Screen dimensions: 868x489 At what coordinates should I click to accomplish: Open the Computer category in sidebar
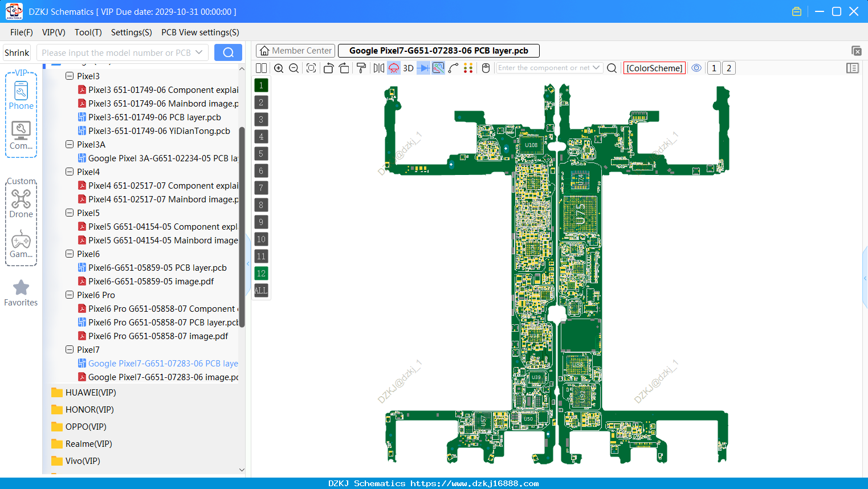coord(21,136)
